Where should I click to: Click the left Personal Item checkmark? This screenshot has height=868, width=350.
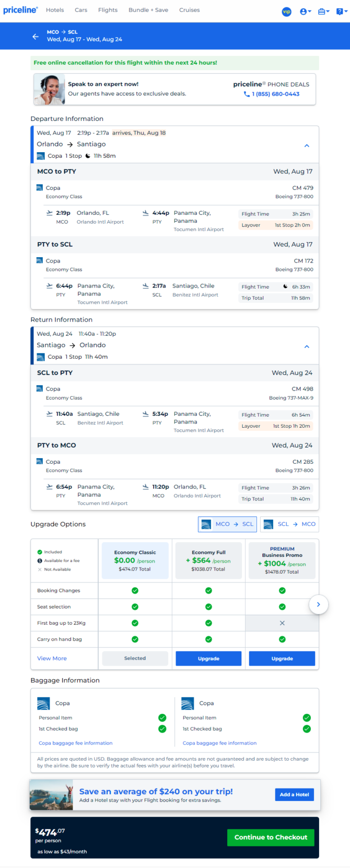pos(162,717)
